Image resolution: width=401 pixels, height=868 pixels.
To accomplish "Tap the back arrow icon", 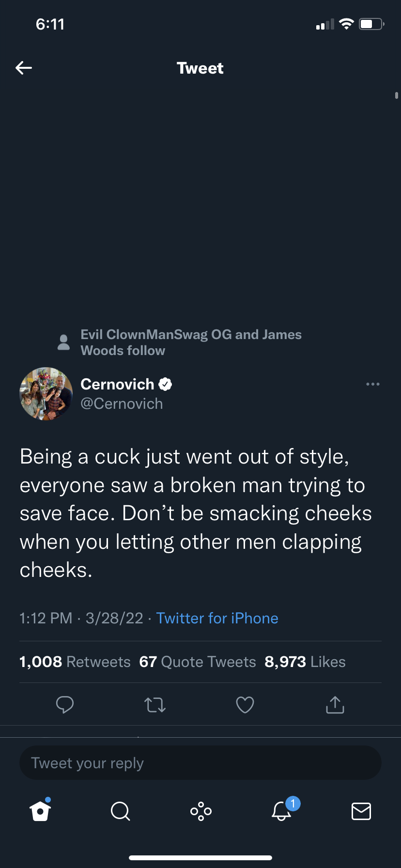I will [24, 68].
